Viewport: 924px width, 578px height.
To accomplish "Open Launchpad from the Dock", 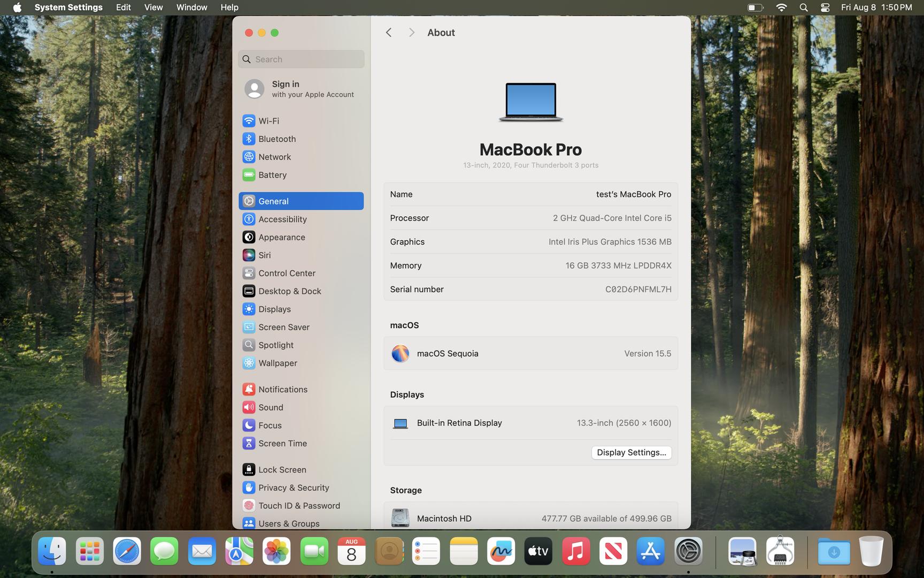I will tap(89, 551).
